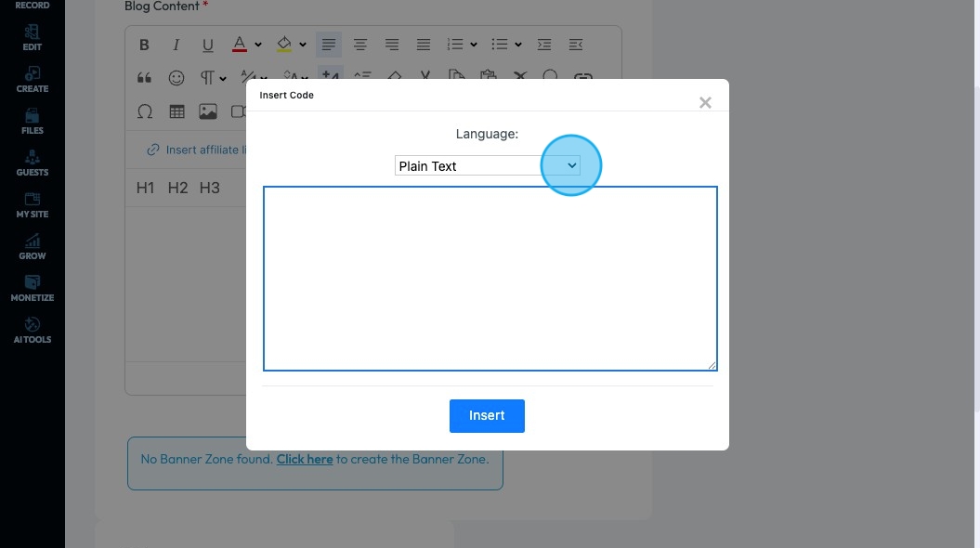This screenshot has height=548, width=980.
Task: Apply H1 heading style
Action: (x=145, y=188)
